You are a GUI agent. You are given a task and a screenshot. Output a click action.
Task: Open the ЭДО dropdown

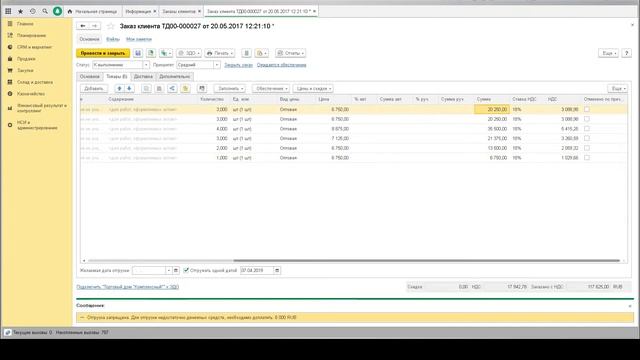tap(189, 53)
